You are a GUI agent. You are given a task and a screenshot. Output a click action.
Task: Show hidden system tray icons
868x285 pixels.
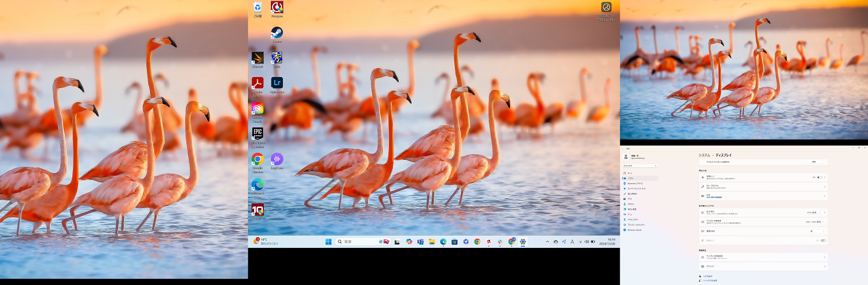547,242
